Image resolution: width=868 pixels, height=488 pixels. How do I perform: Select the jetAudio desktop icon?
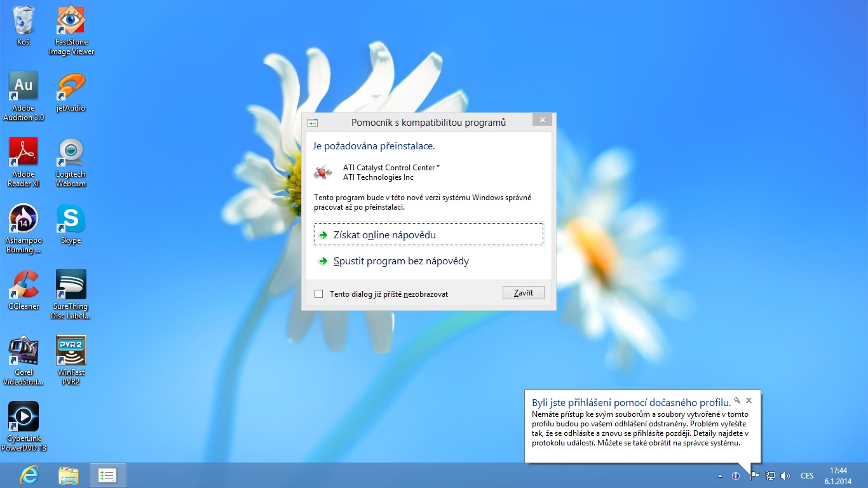point(71,92)
